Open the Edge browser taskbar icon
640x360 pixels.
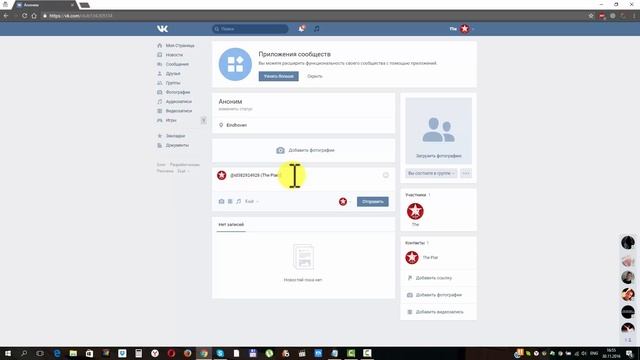coord(57,353)
